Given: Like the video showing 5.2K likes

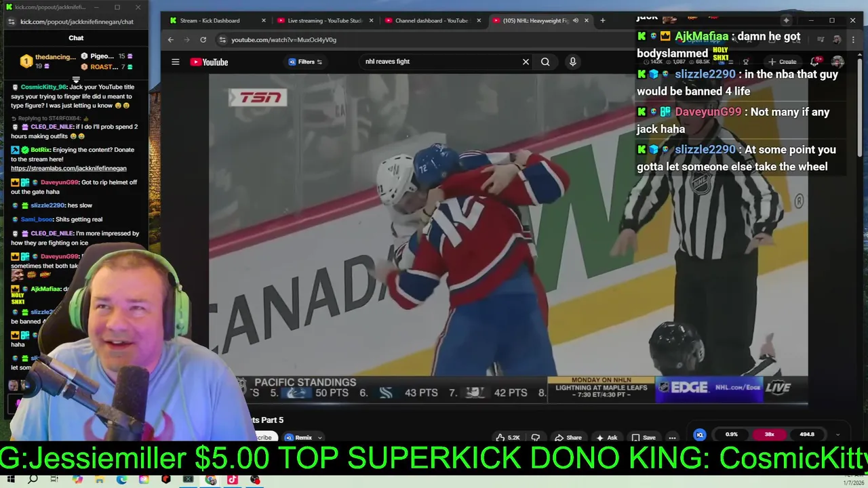Looking at the screenshot, I should tap(507, 437).
